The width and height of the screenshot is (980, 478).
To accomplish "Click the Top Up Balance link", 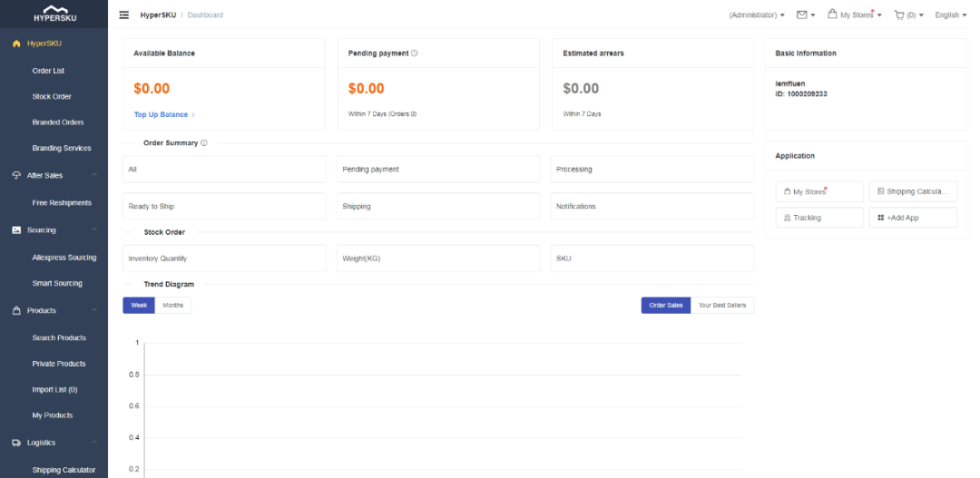I will [161, 114].
